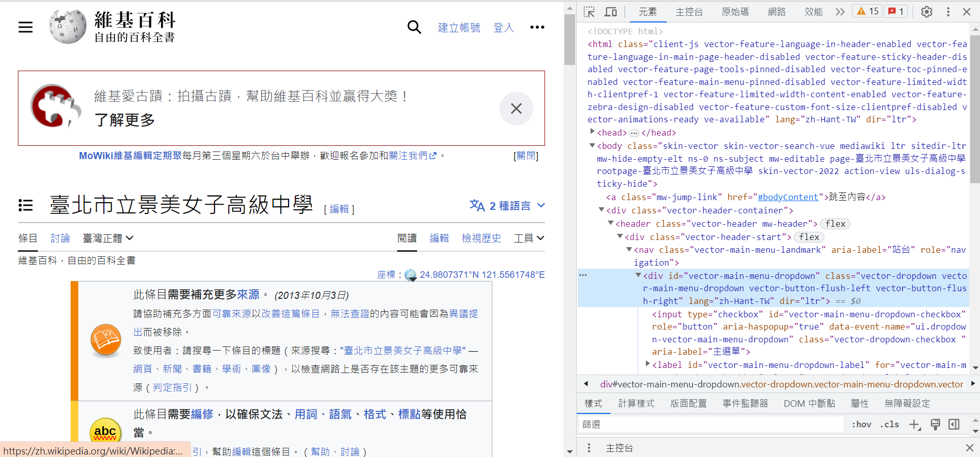Open the 討論 talk tab
980x457 pixels.
click(x=60, y=238)
